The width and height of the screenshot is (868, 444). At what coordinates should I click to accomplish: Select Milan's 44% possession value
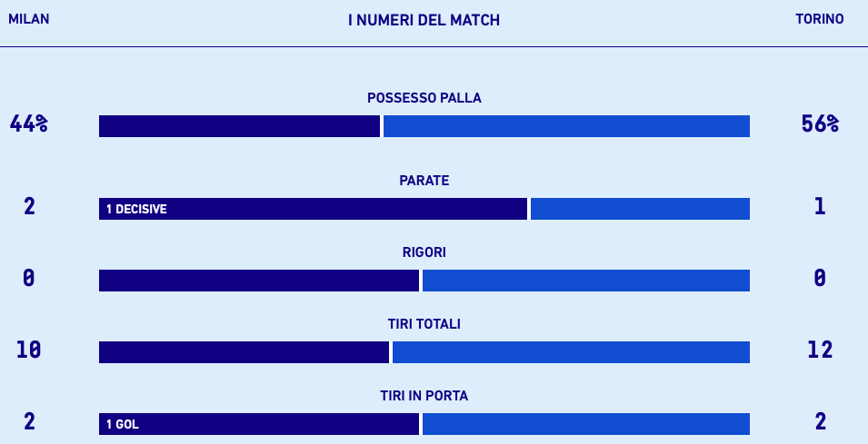(x=28, y=124)
